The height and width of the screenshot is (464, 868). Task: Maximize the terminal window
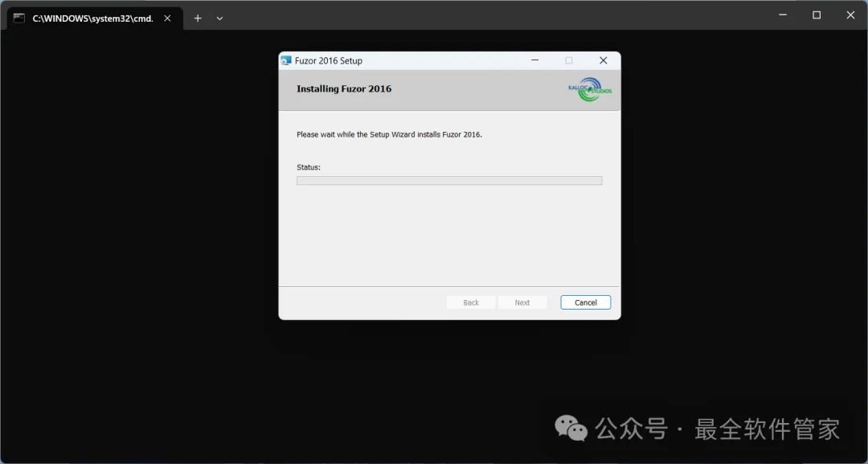click(x=817, y=15)
